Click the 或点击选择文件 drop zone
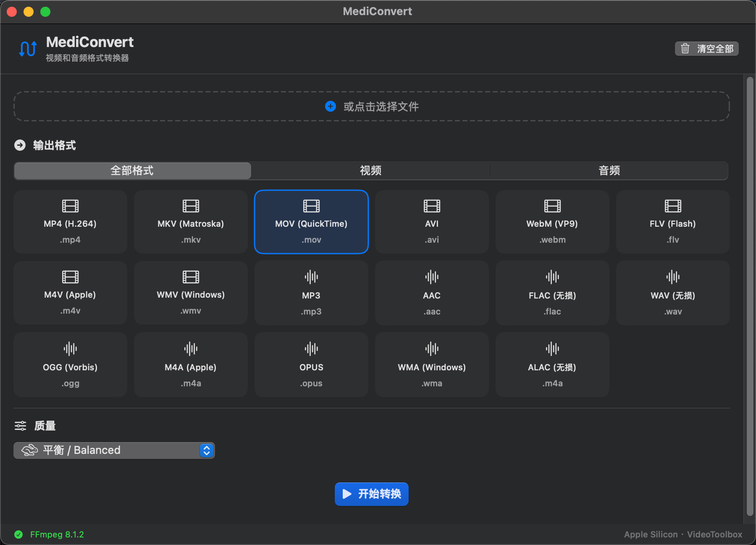This screenshot has width=756, height=545. (371, 106)
